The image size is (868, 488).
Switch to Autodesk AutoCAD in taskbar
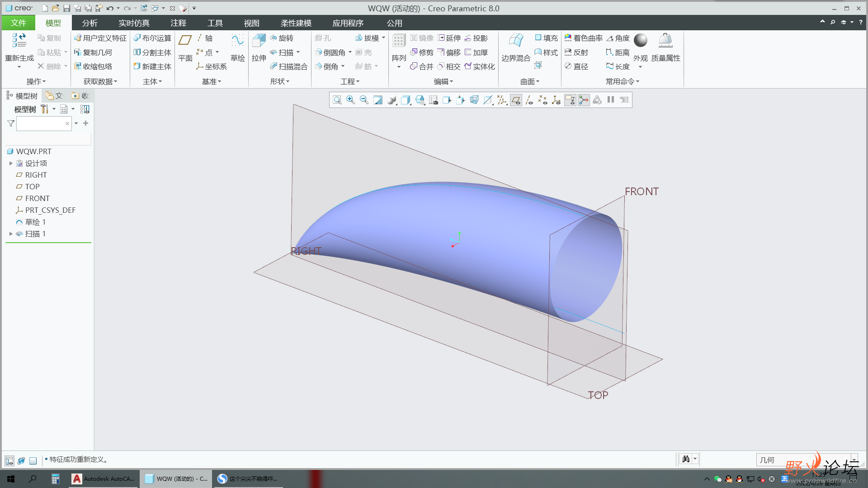pos(104,479)
